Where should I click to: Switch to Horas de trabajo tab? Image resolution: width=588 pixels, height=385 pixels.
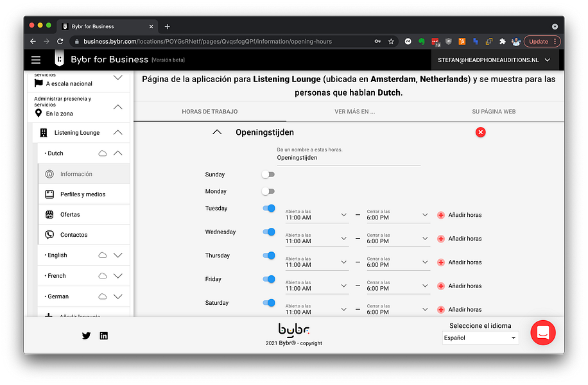(x=210, y=112)
